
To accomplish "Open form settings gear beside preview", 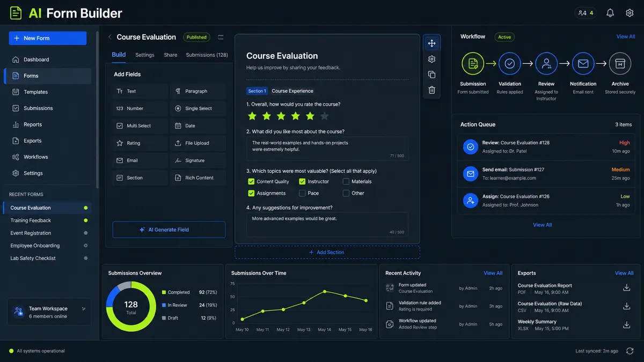I will tap(431, 59).
